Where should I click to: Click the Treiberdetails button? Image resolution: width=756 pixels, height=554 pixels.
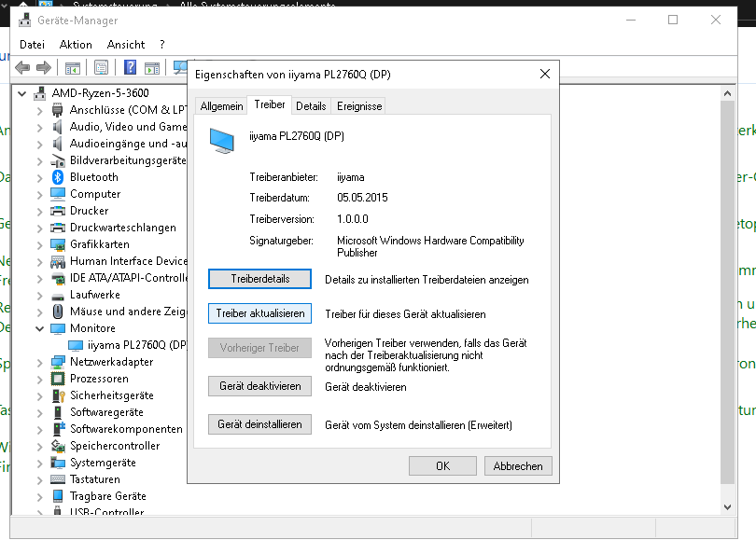point(259,279)
